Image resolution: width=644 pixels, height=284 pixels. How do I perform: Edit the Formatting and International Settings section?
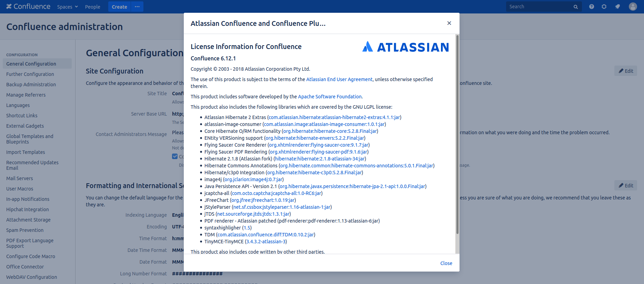[626, 185]
